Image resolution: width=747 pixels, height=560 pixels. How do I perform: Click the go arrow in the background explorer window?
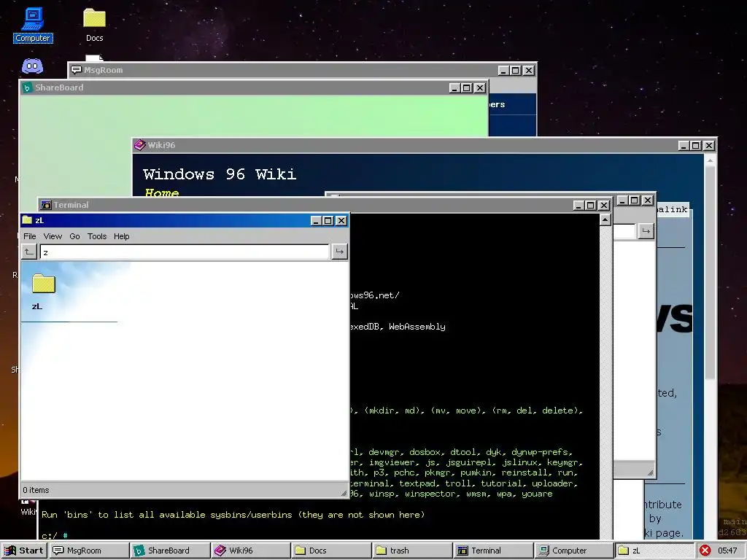(x=646, y=231)
